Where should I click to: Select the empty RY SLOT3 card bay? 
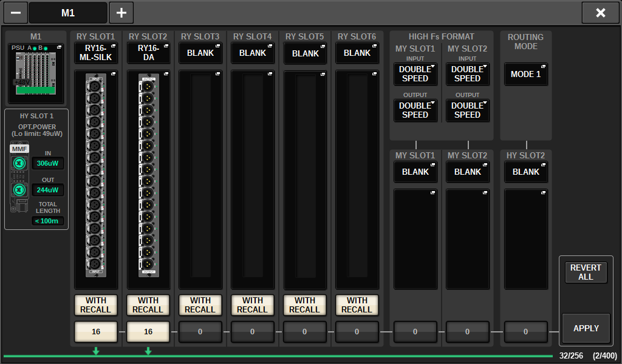click(x=200, y=180)
